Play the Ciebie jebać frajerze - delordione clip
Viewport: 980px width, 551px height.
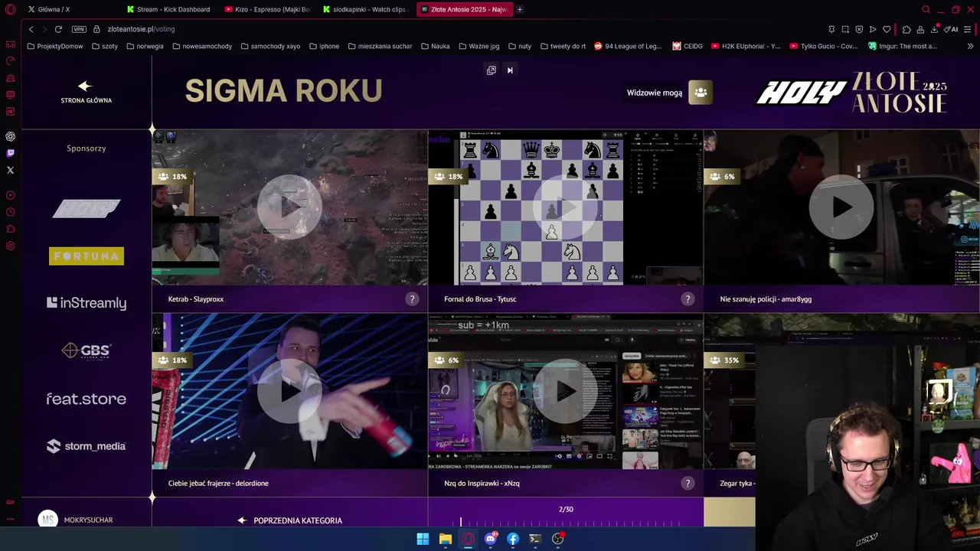pos(289,391)
